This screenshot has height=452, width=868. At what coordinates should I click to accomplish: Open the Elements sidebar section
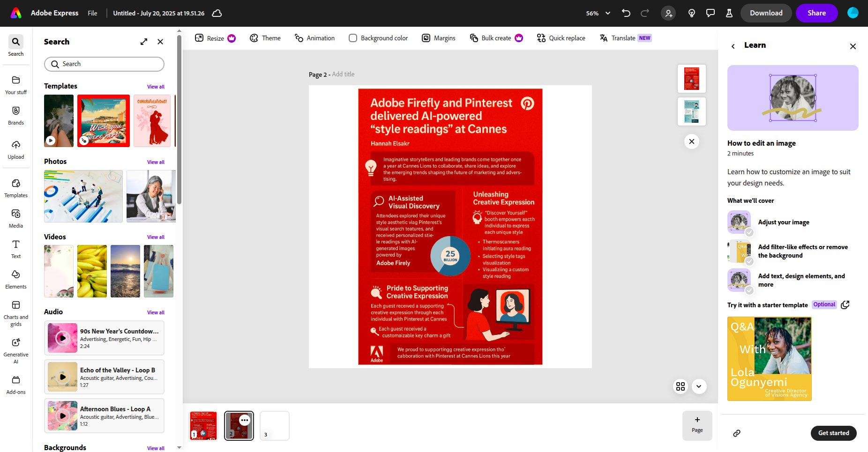[16, 279]
